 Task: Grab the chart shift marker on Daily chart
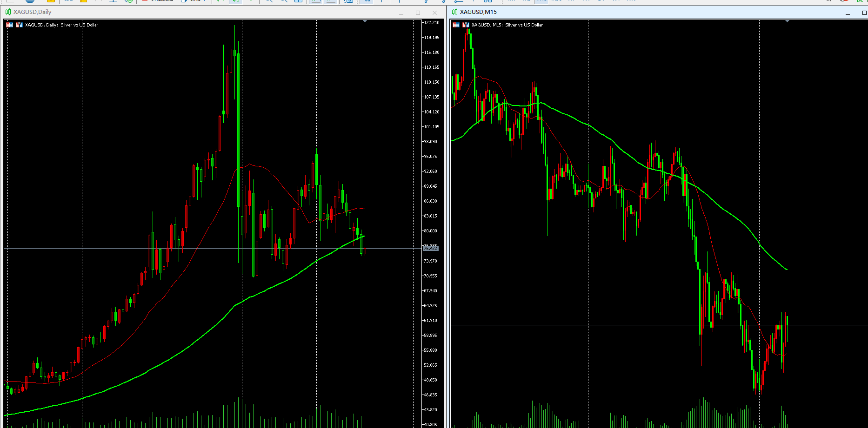point(365,21)
